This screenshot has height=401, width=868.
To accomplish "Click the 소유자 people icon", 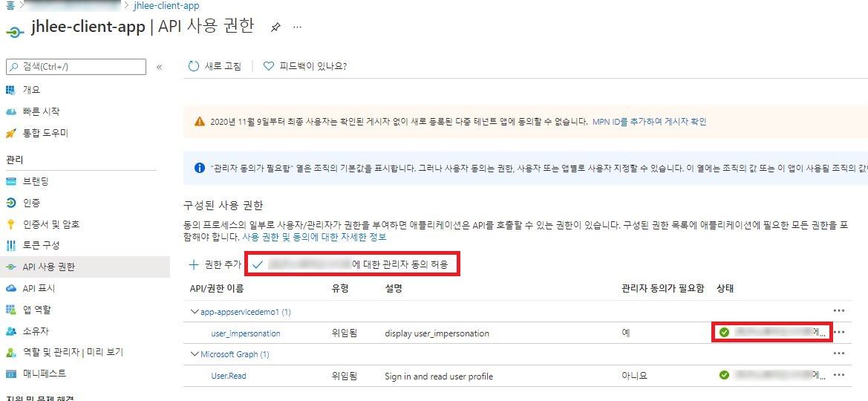I will pyautogui.click(x=10, y=331).
